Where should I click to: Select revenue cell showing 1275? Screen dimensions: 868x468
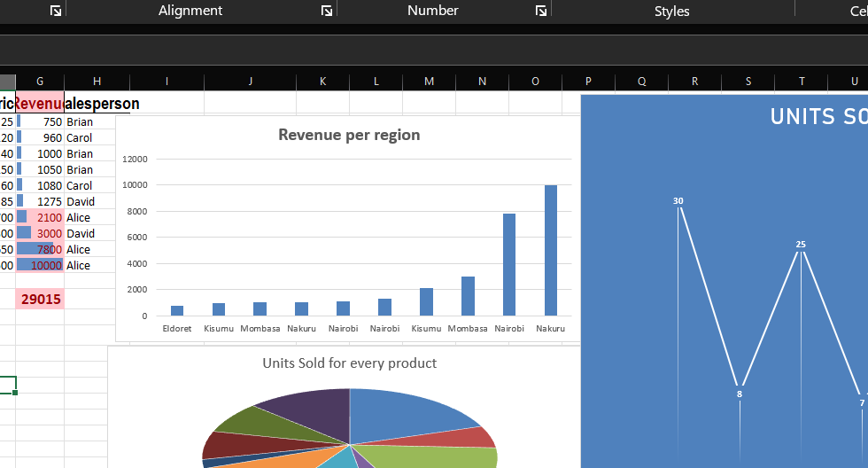[40, 201]
